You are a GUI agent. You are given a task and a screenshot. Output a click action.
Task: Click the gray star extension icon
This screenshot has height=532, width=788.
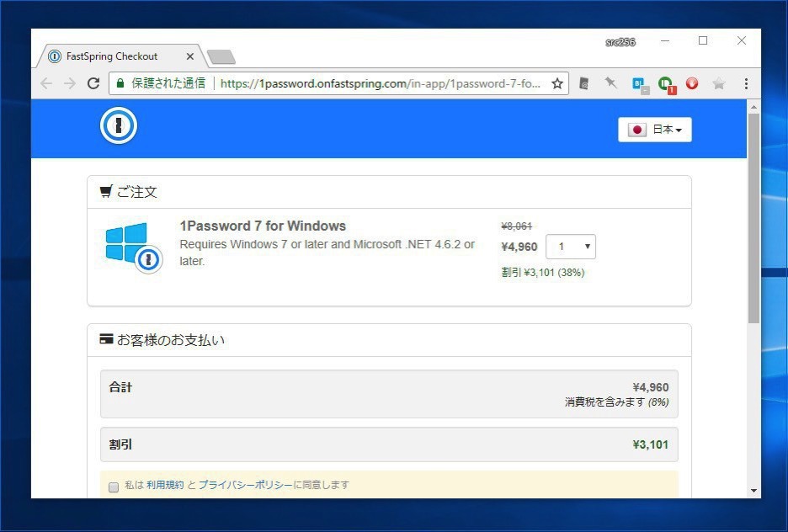click(x=719, y=82)
